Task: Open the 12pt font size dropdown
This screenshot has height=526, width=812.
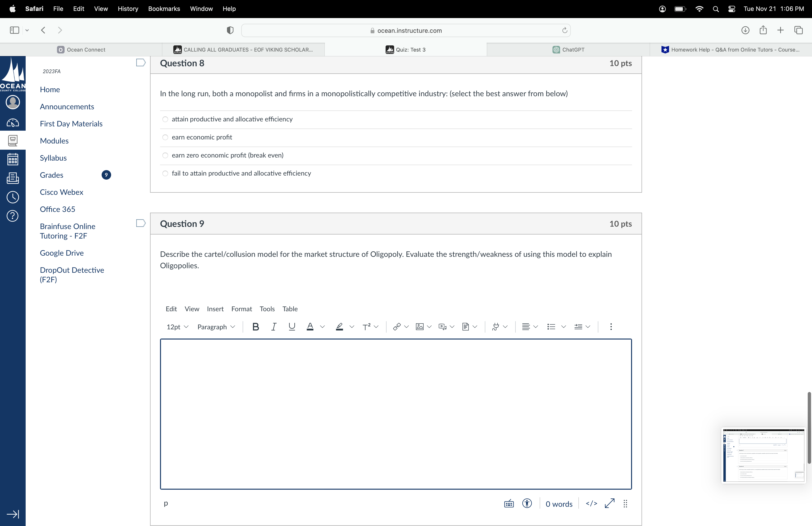Action: pos(177,327)
